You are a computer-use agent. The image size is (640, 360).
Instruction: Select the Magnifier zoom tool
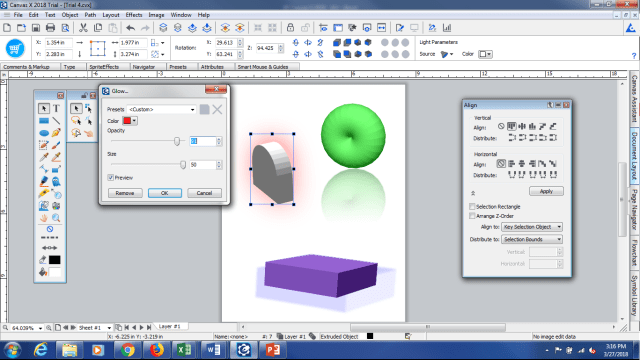point(56,218)
